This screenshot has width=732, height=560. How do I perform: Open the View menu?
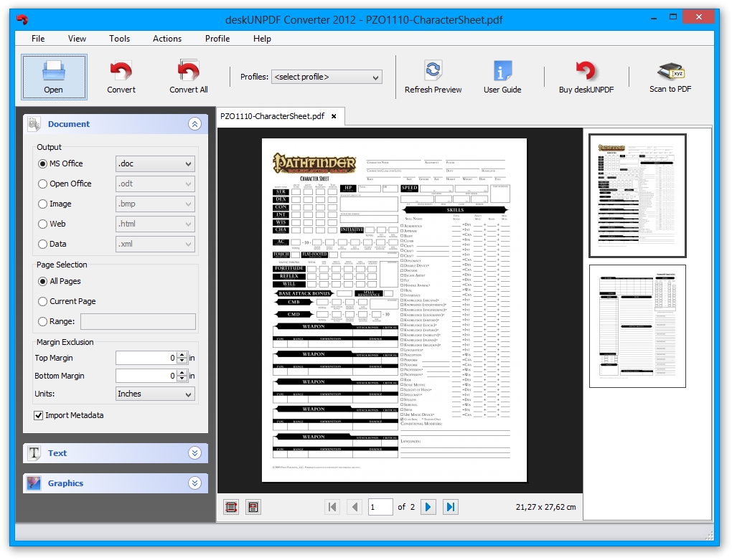(x=77, y=39)
